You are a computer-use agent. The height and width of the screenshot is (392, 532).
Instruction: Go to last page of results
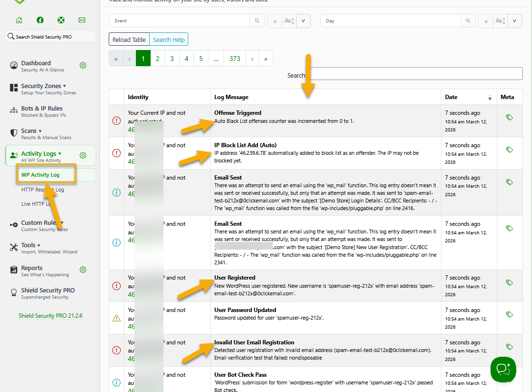(x=266, y=59)
